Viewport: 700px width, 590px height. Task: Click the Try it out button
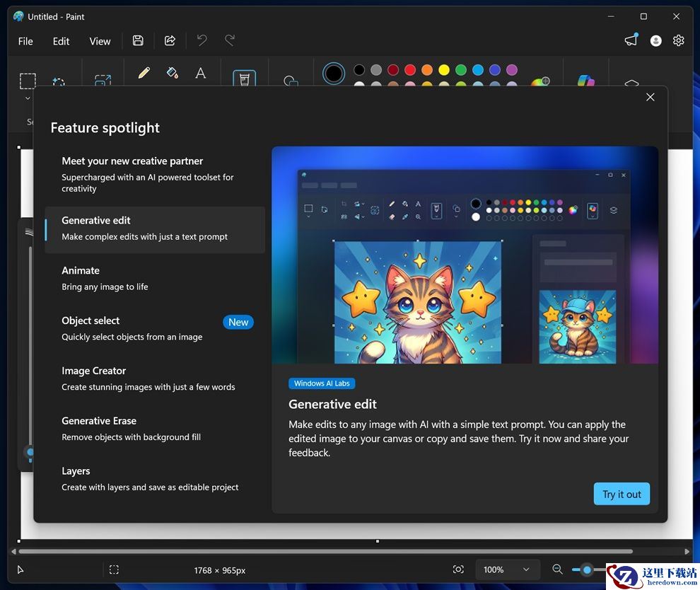pos(622,494)
